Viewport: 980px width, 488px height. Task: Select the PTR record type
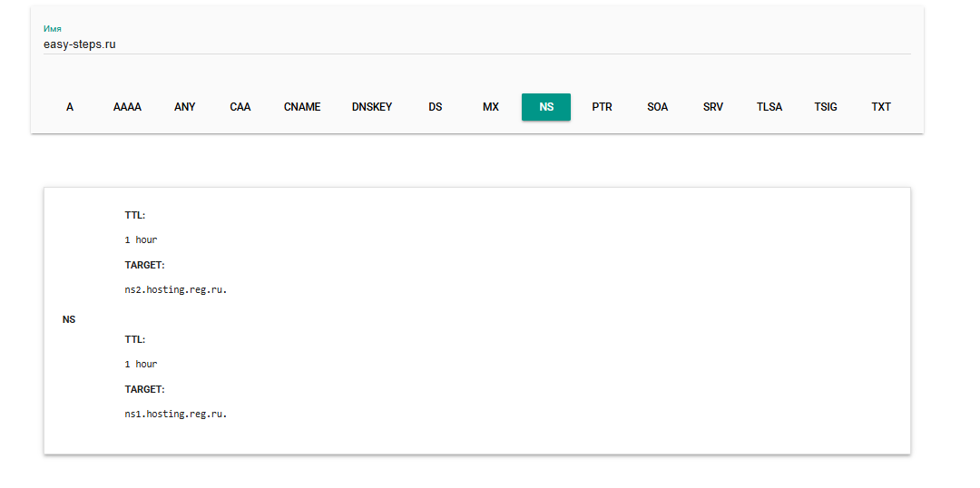coord(602,107)
